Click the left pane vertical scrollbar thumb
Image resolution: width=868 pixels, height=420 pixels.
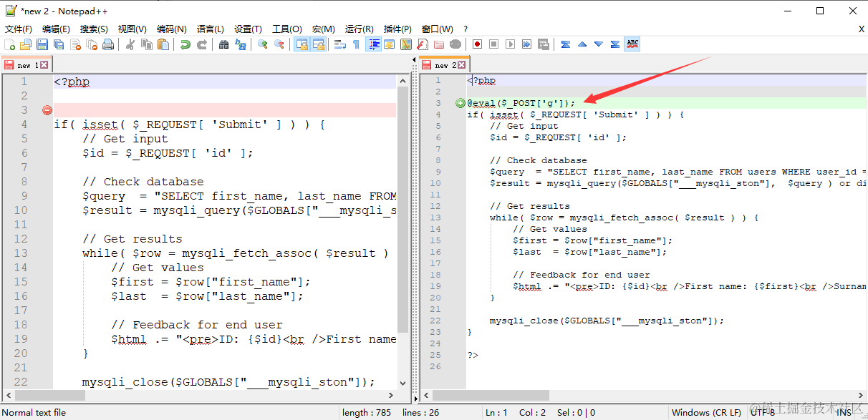tap(402, 209)
